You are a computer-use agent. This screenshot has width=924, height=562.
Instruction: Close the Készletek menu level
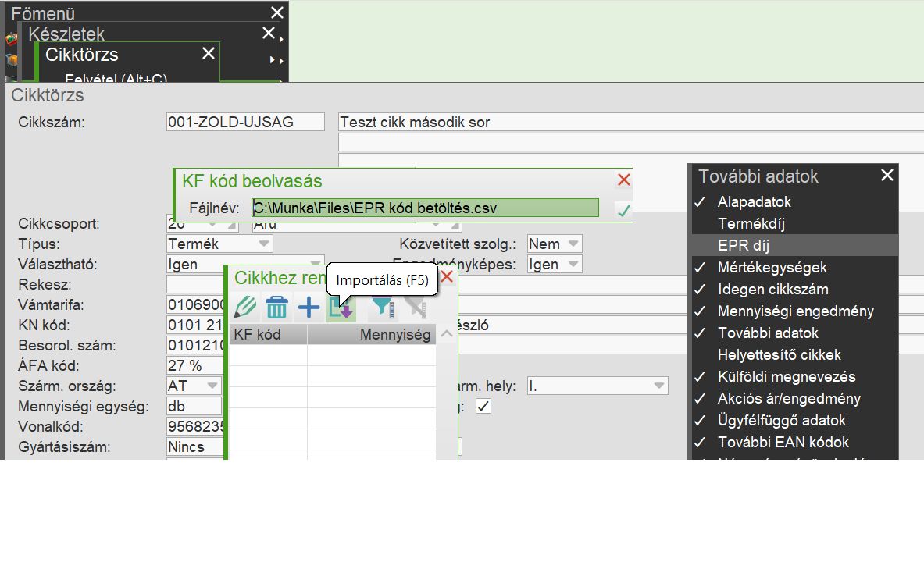click(269, 33)
